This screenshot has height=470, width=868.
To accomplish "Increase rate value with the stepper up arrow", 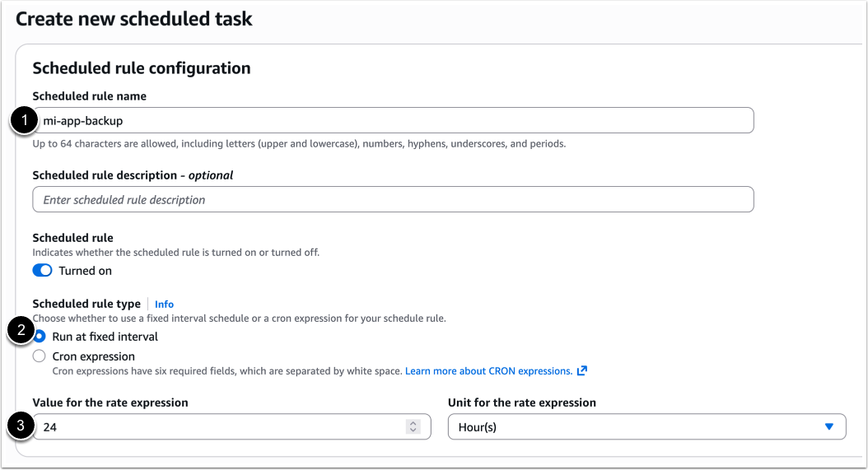I will 413,423.
